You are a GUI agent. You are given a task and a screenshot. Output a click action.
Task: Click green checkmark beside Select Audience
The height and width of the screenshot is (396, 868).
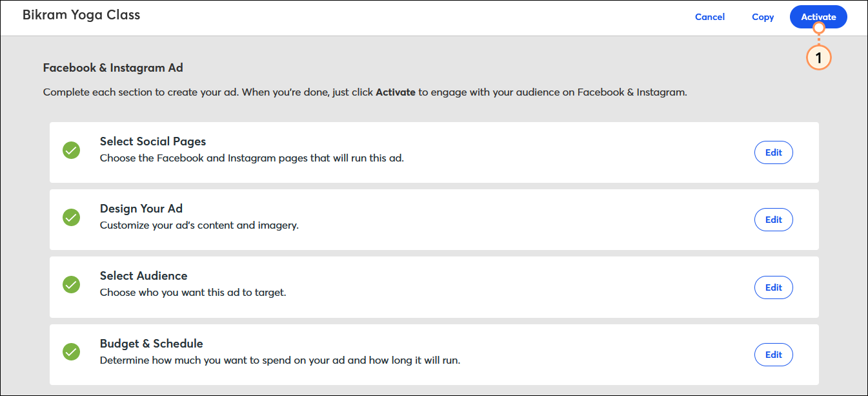coord(72,284)
